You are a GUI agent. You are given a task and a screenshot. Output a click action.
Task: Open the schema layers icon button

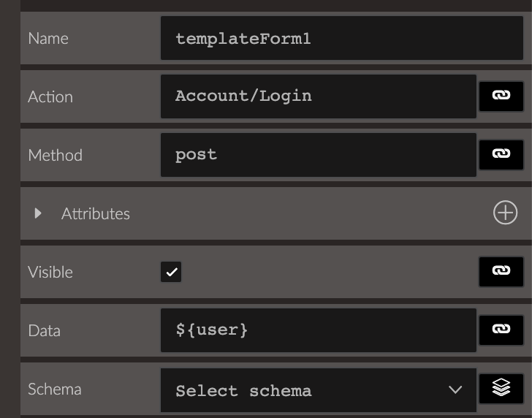[501, 389]
